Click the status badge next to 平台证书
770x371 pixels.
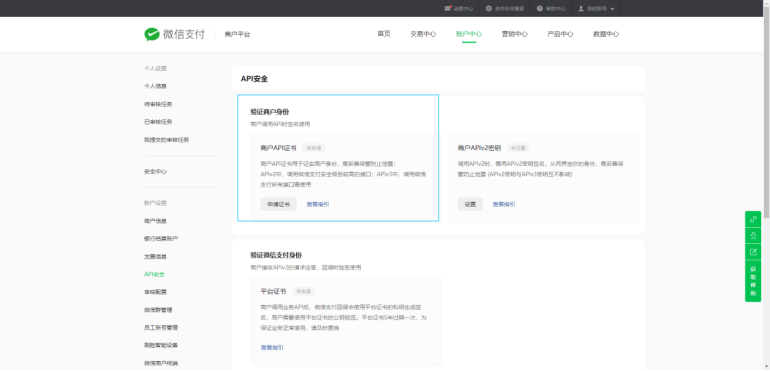(303, 291)
